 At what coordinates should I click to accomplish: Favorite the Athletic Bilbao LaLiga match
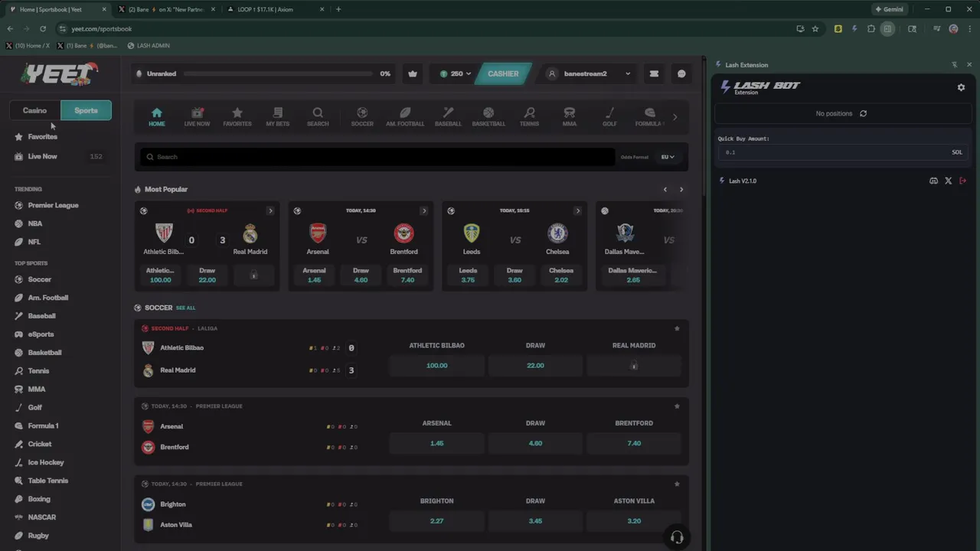(677, 328)
